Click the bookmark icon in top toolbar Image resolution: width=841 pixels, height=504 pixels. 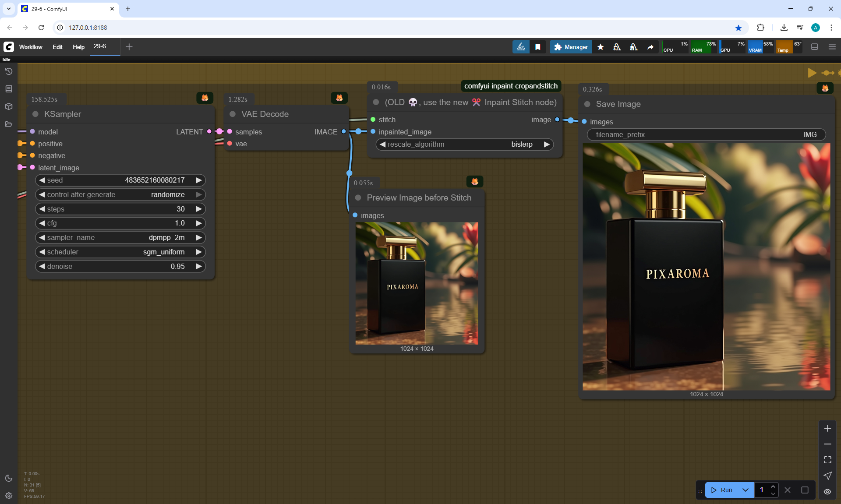(x=538, y=47)
